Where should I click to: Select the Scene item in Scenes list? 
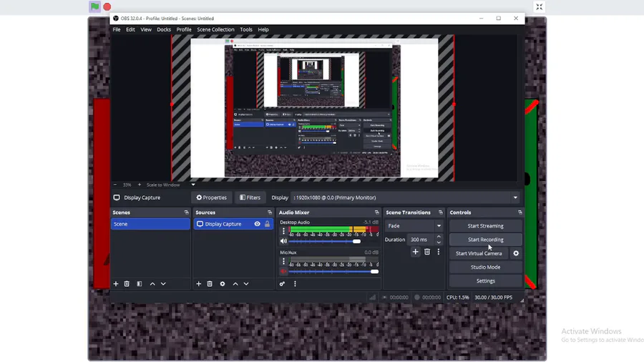click(x=150, y=224)
